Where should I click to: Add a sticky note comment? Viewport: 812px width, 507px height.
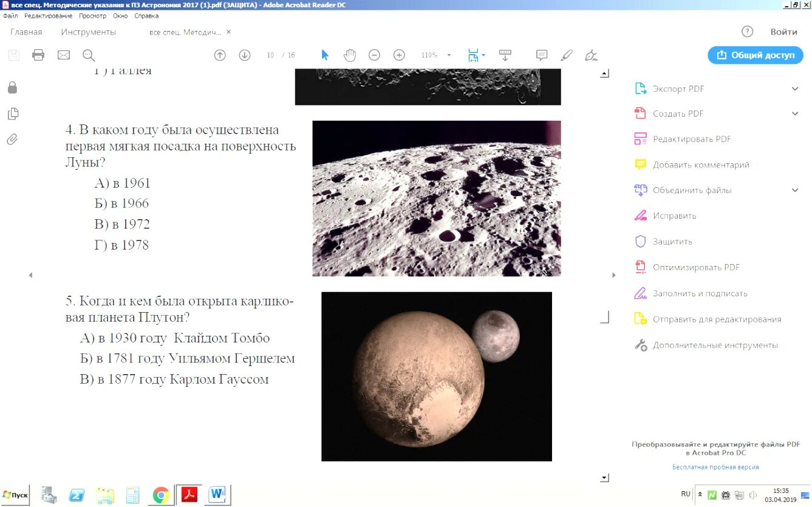pyautogui.click(x=542, y=55)
